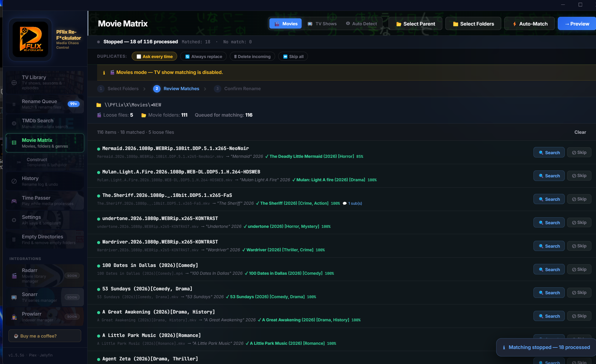Click the Select Folders button

(473, 24)
